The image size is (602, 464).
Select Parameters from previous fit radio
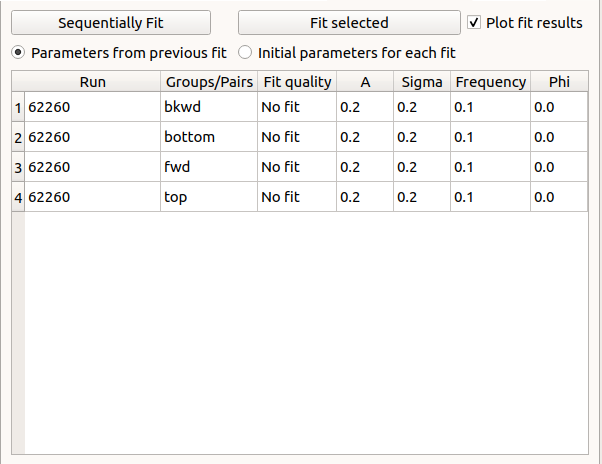click(x=19, y=51)
